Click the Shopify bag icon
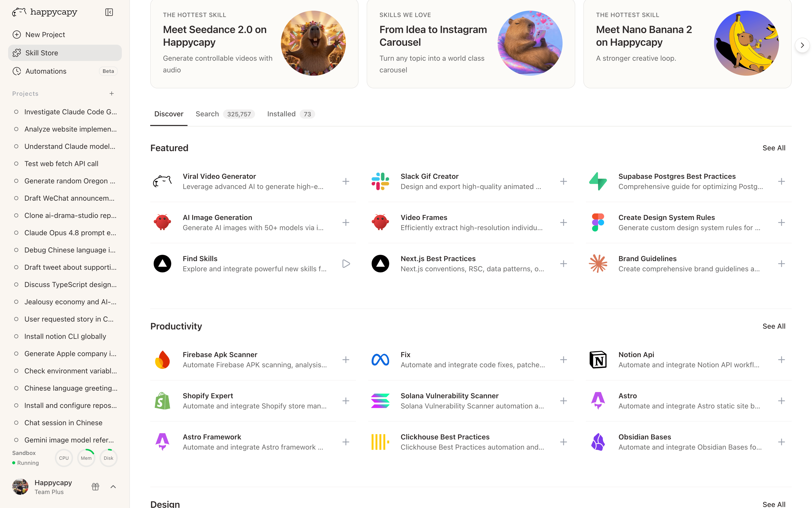The image size is (812, 508). [162, 401]
